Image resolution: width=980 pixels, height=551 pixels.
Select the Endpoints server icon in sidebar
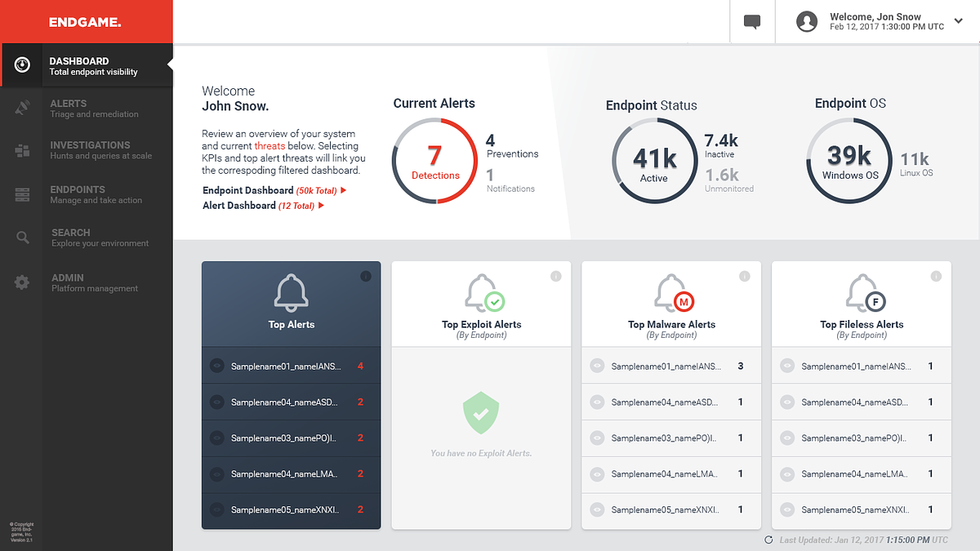[x=23, y=194]
